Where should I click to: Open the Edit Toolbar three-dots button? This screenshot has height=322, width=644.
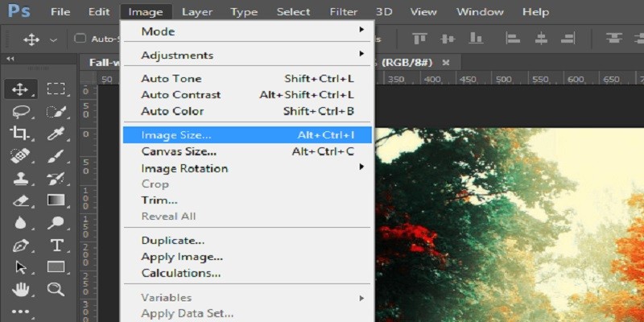[x=20, y=312]
